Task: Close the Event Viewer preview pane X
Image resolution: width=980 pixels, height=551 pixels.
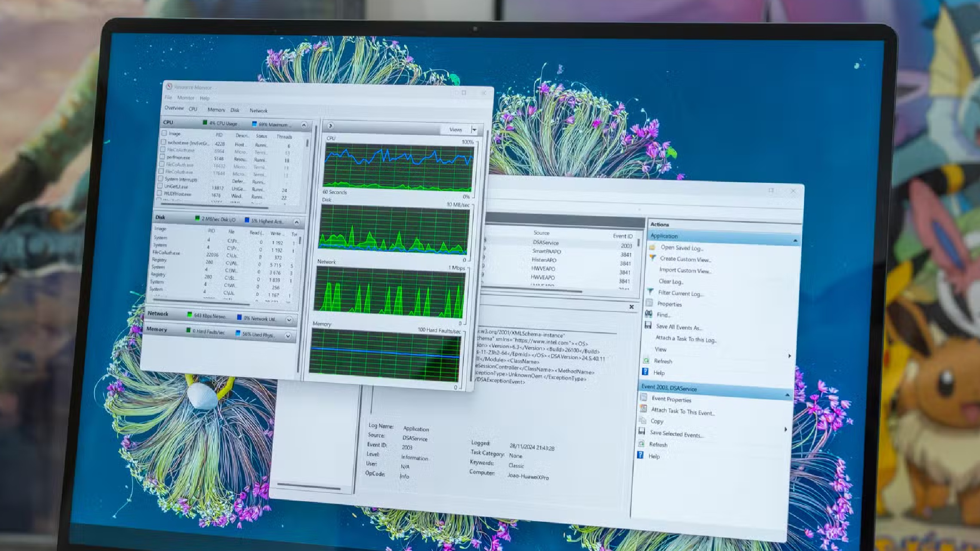Action: click(631, 307)
